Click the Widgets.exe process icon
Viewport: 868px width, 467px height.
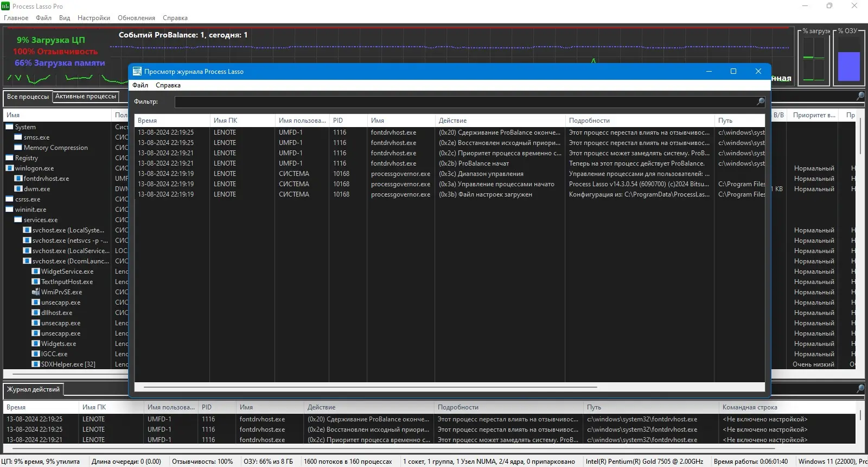(x=36, y=344)
